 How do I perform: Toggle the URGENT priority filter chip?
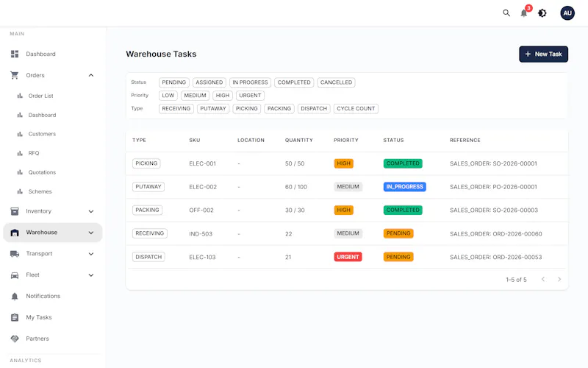[x=250, y=96]
